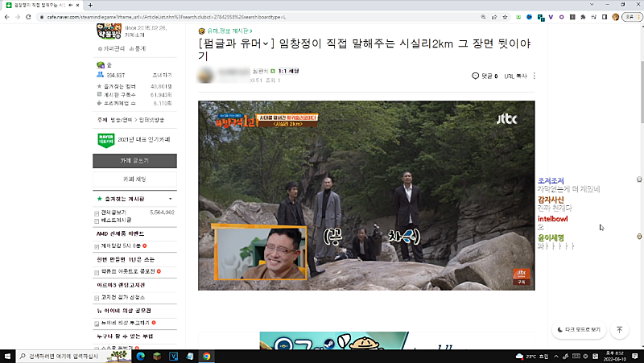The image size is (644, 363).
Task: Show hidden system tray icons
Action: click(556, 356)
